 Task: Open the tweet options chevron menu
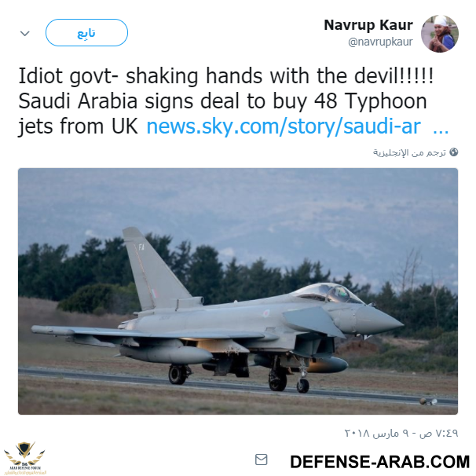click(x=25, y=33)
